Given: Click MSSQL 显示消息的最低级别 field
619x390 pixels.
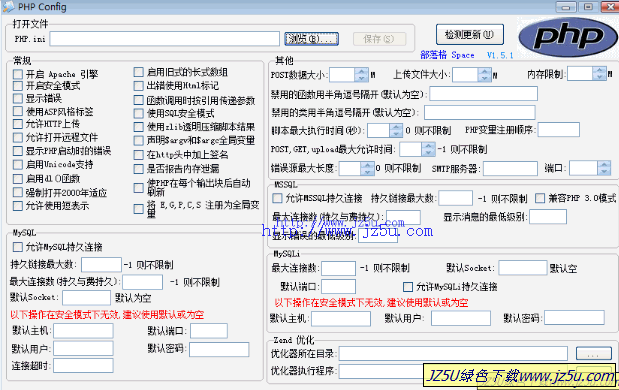Looking at the screenshot, I should (548, 217).
